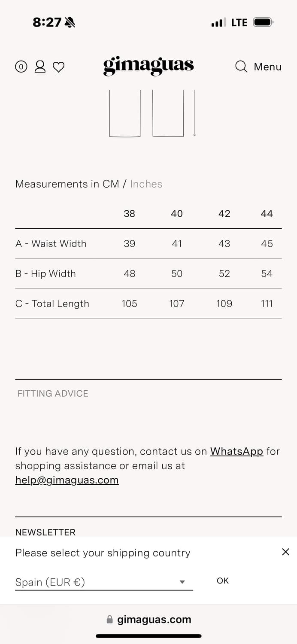The width and height of the screenshot is (297, 644).
Task: Open the WhatsApp contact link
Action: pos(236,451)
